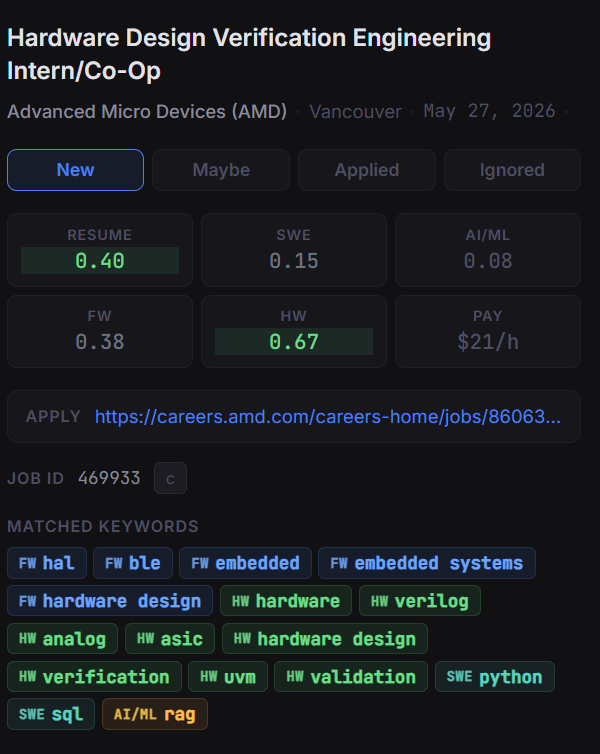Click the SWE sql keyword tag
Viewport: 600px width, 754px height.
coord(51,714)
